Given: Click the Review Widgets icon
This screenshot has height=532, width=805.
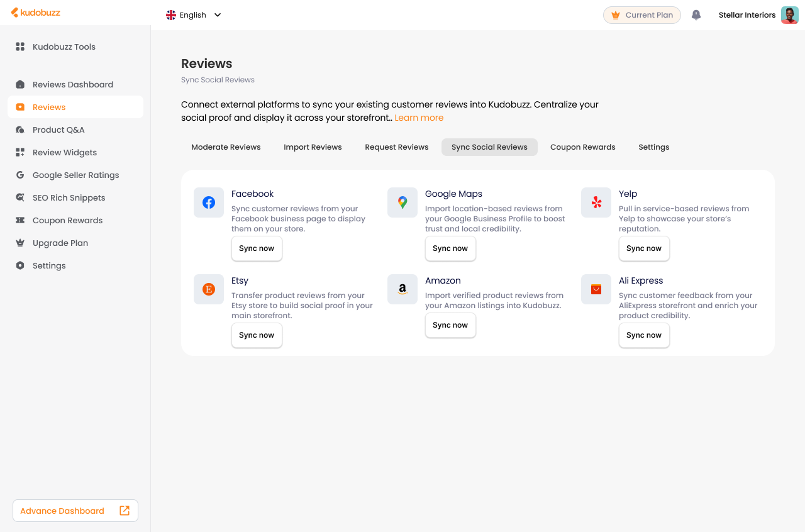Looking at the screenshot, I should (x=20, y=152).
